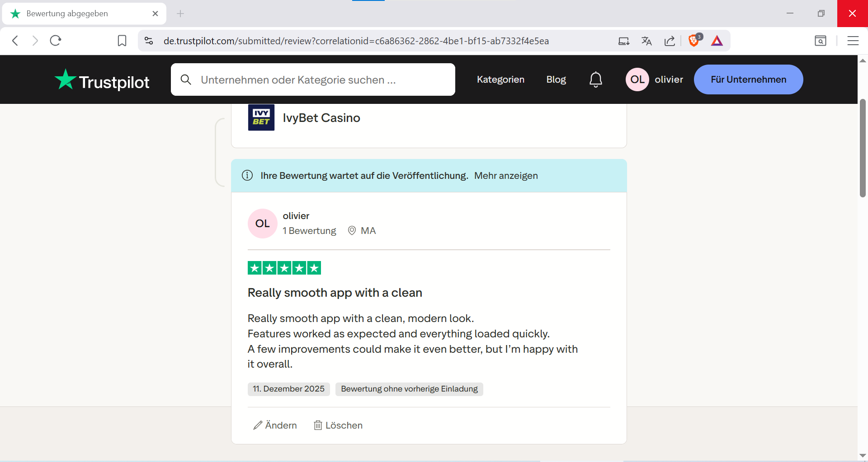This screenshot has width=868, height=462.
Task: Click the 1 Bewertung text
Action: pos(309,231)
